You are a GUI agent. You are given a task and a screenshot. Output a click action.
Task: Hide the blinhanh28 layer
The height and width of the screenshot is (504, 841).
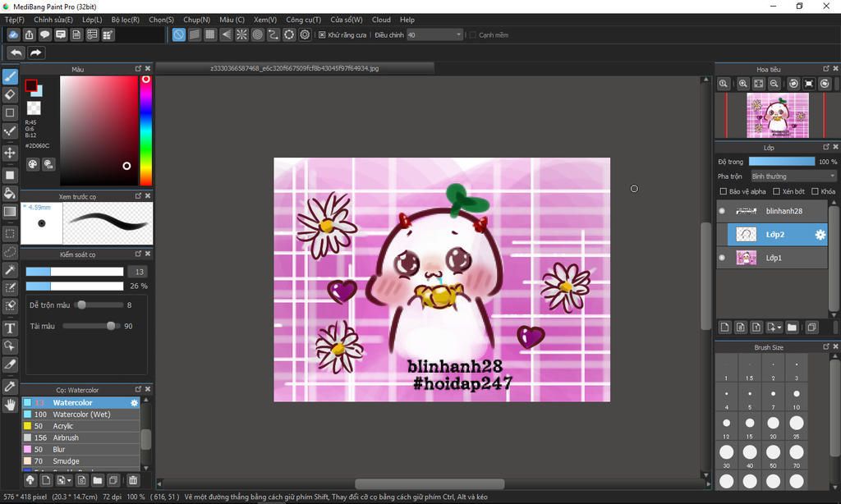tap(722, 211)
